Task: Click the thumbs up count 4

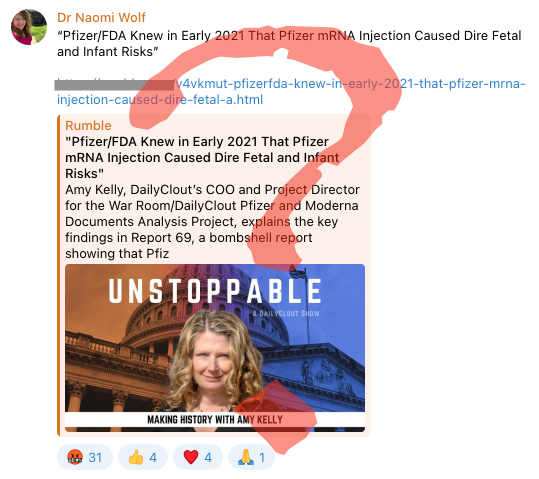Action: (x=153, y=458)
